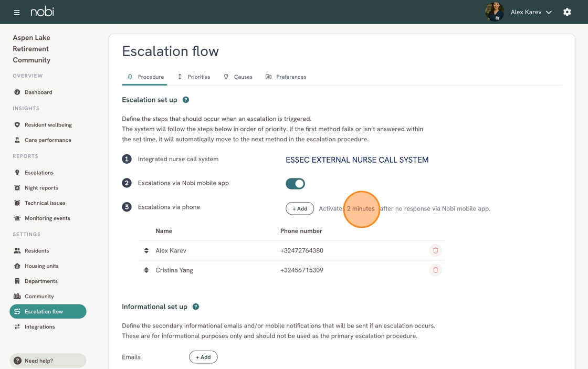
Task: Delete Alex Karev phone contact
Action: [x=435, y=250]
